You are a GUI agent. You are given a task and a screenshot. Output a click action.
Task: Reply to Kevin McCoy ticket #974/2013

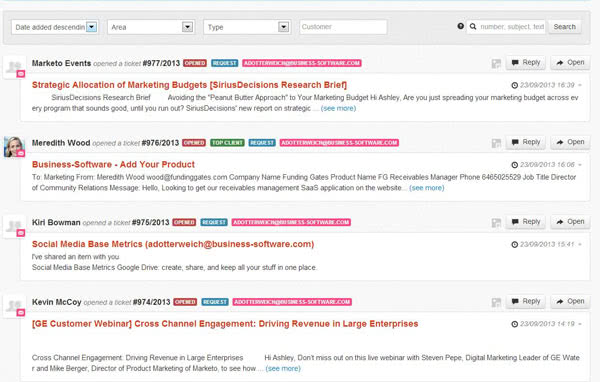pyautogui.click(x=526, y=301)
